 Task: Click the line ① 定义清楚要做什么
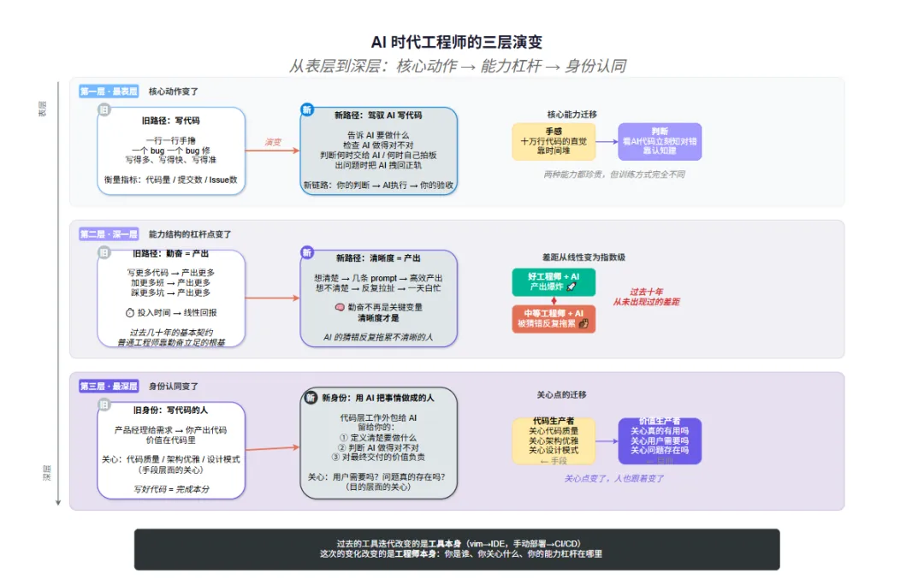point(378,438)
